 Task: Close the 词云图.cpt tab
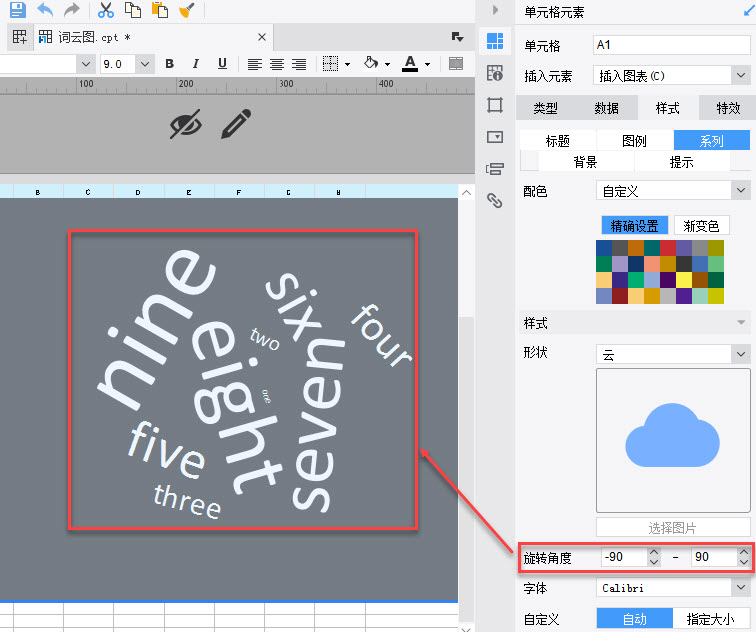point(262,37)
